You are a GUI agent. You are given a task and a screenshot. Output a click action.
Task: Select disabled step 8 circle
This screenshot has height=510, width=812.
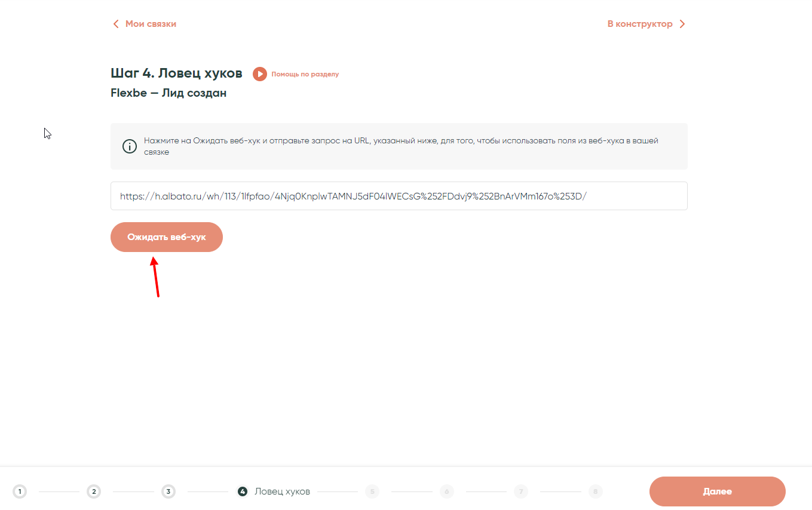[x=595, y=491]
